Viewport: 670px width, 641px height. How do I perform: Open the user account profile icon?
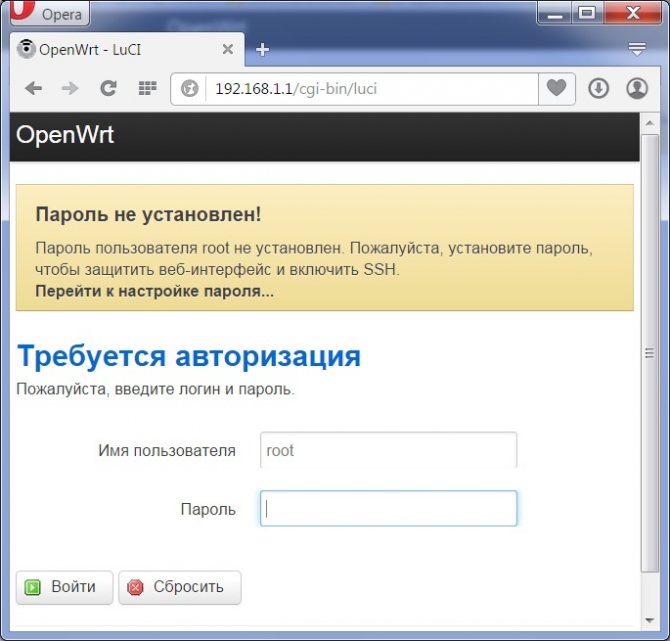pyautogui.click(x=637, y=88)
